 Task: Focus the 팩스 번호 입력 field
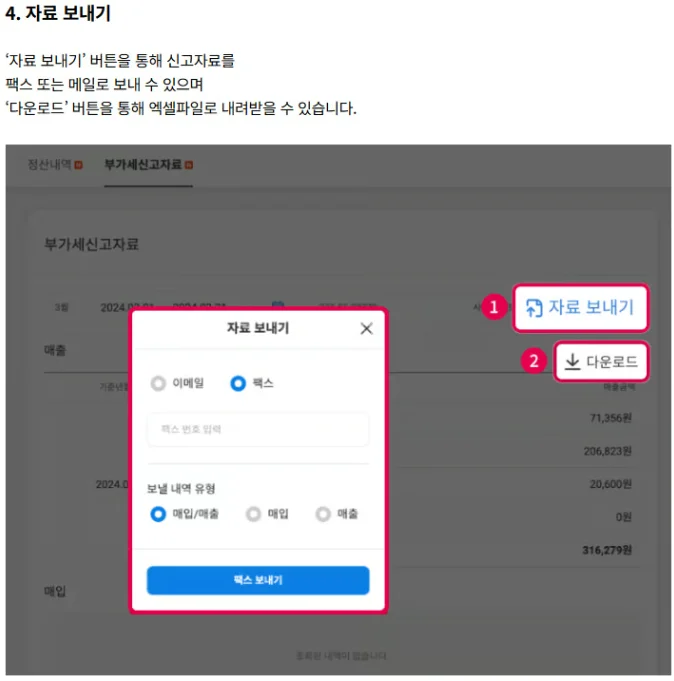[x=257, y=429]
